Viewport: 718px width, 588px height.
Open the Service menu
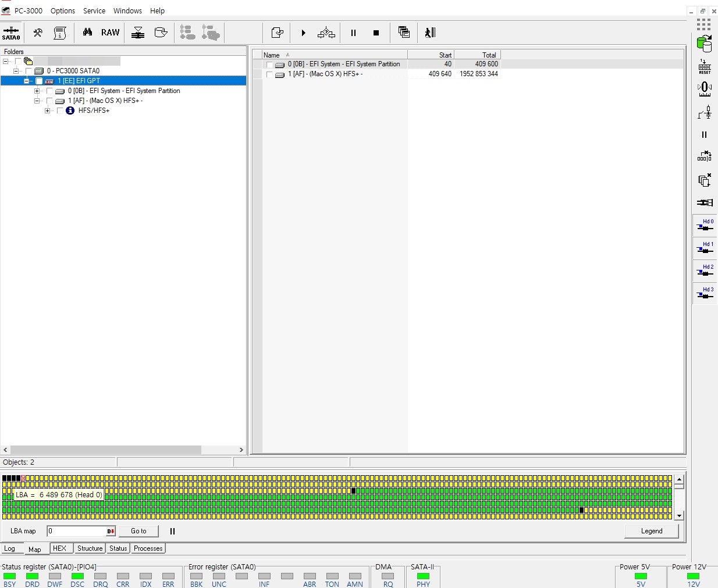(94, 10)
